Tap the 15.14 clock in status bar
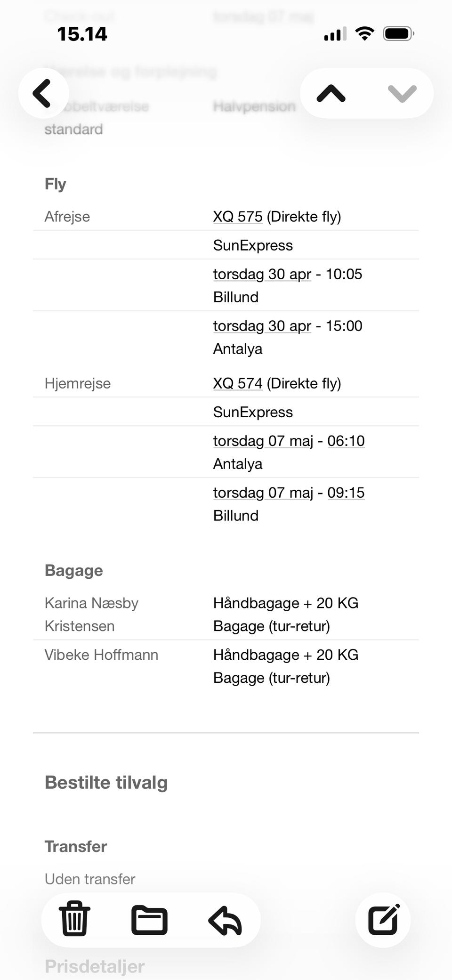Screen dimensions: 452x980 [x=82, y=34]
